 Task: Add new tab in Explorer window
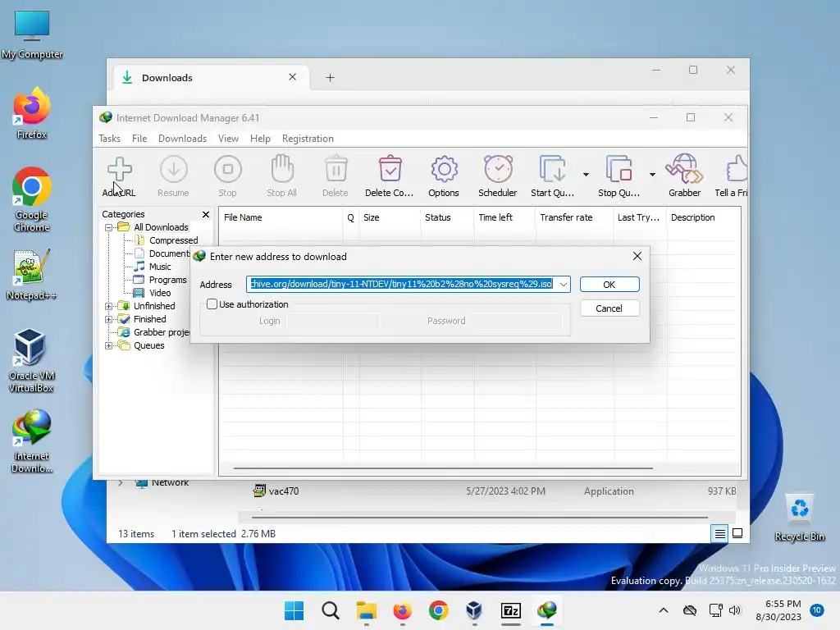pos(330,78)
